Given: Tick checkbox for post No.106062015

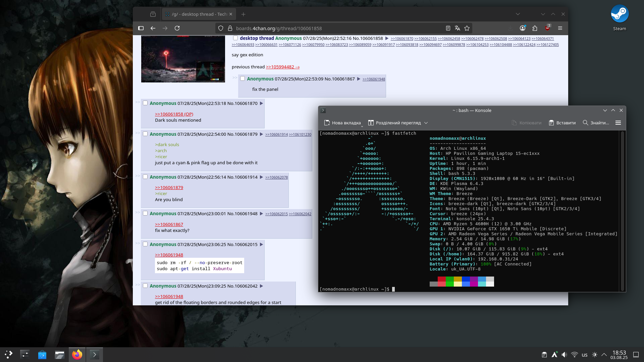Looking at the screenshot, I should [x=145, y=244].
